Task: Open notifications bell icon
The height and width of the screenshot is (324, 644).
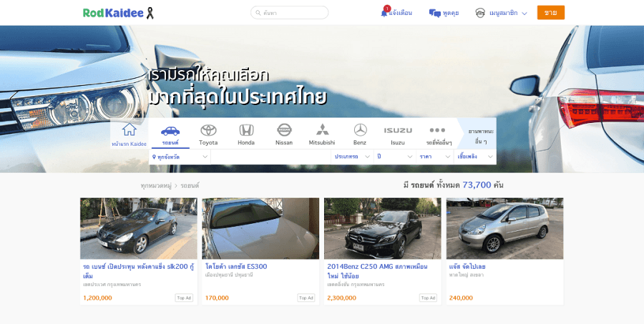Action: point(384,13)
